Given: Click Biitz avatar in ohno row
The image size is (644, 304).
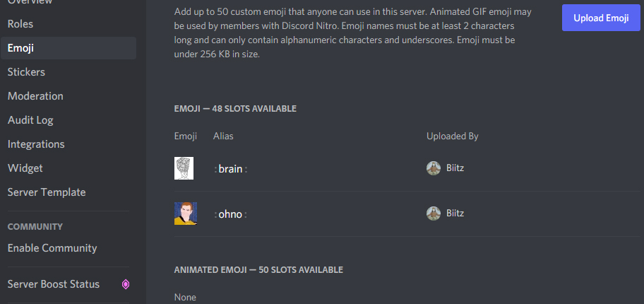Looking at the screenshot, I should (x=434, y=214).
